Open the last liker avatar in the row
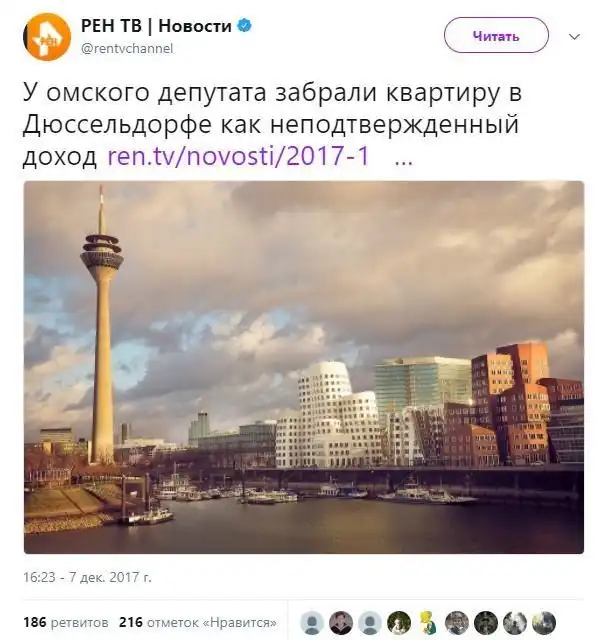The height and width of the screenshot is (640, 608). tap(544, 623)
